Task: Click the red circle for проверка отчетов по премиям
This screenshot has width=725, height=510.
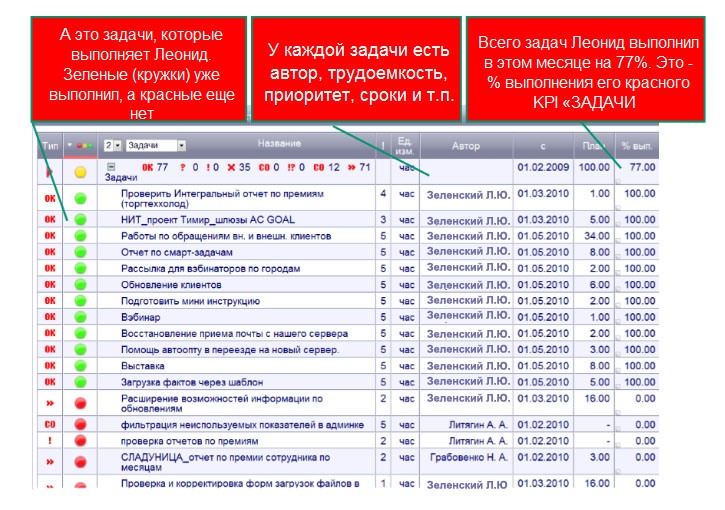Action: click(x=80, y=441)
